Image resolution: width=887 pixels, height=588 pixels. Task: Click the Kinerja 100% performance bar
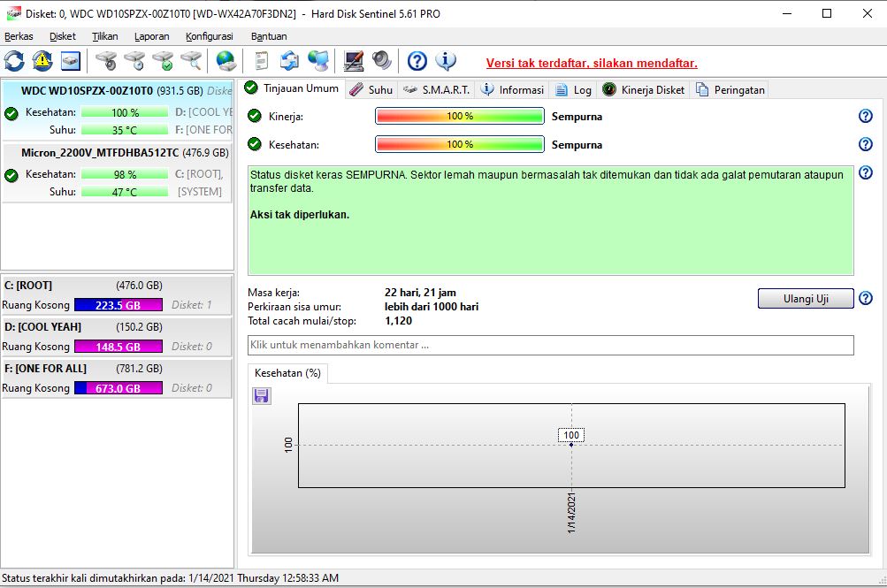(460, 116)
